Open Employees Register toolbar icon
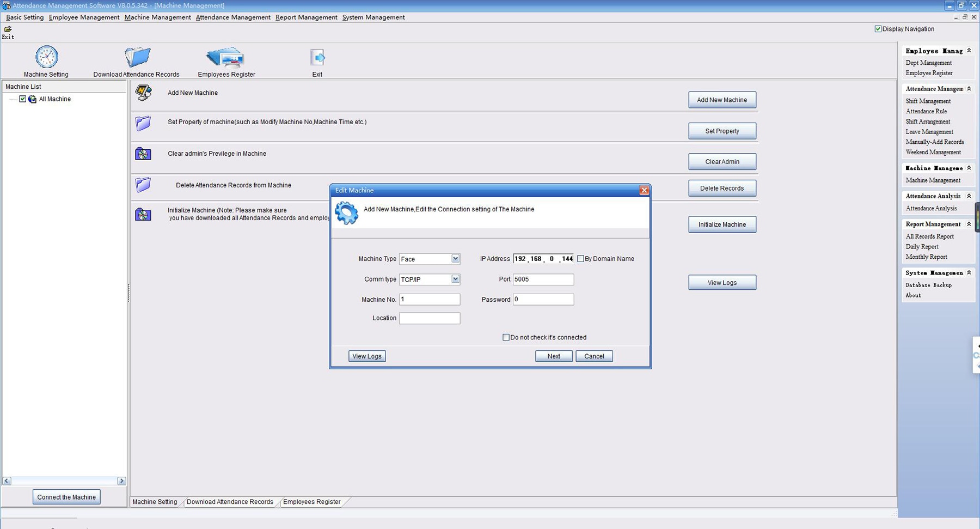980x529 pixels. coord(225,57)
